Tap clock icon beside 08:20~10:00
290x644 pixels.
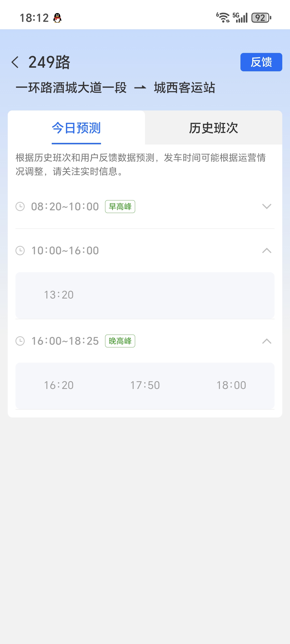[x=20, y=206]
